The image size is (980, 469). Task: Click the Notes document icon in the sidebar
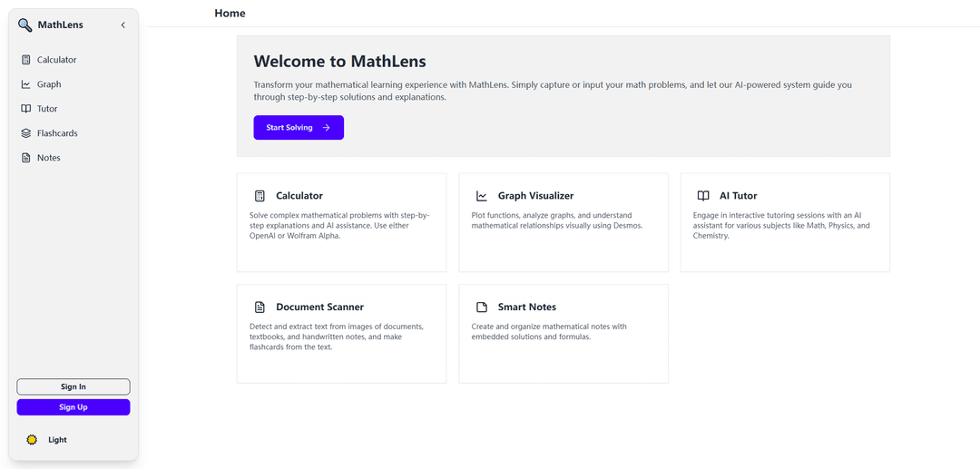[x=25, y=157]
